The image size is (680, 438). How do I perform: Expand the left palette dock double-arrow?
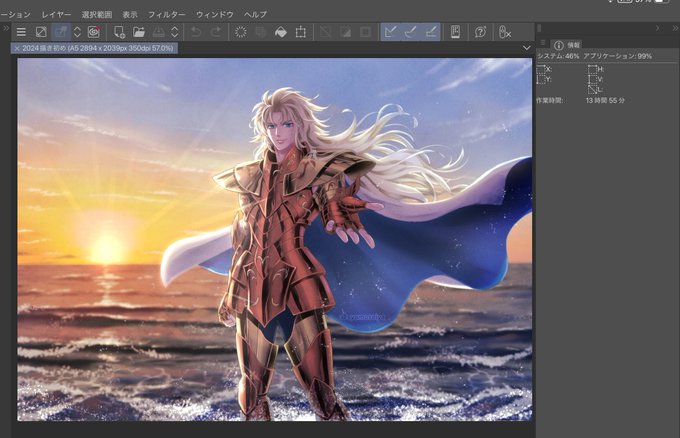(6, 28)
